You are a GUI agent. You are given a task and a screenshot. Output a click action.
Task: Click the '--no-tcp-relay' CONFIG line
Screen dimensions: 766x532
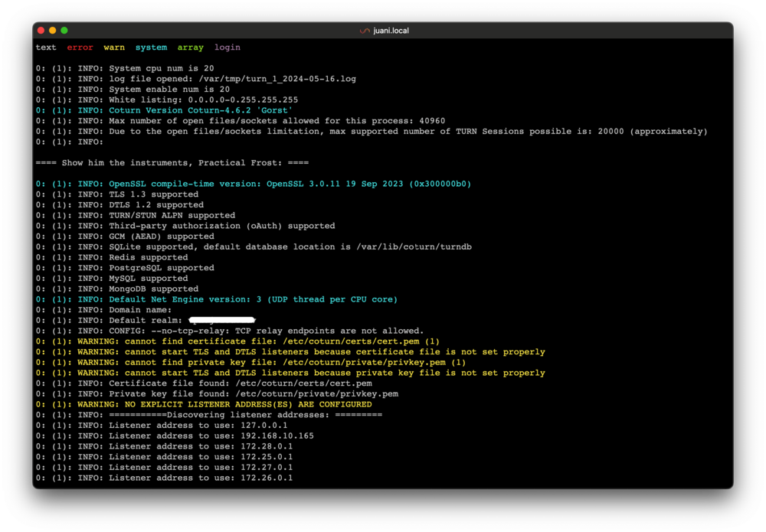click(230, 331)
